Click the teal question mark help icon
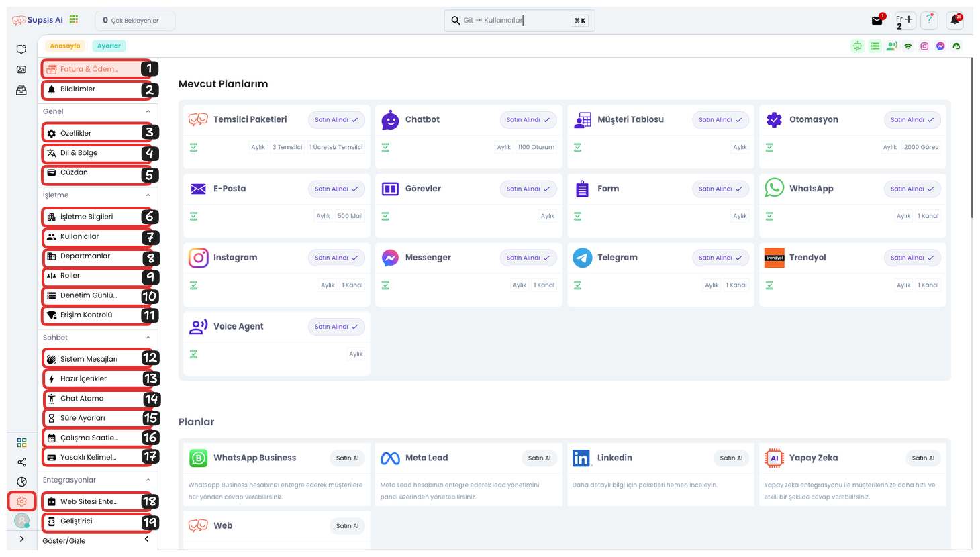The width and height of the screenshot is (980, 557). click(929, 20)
